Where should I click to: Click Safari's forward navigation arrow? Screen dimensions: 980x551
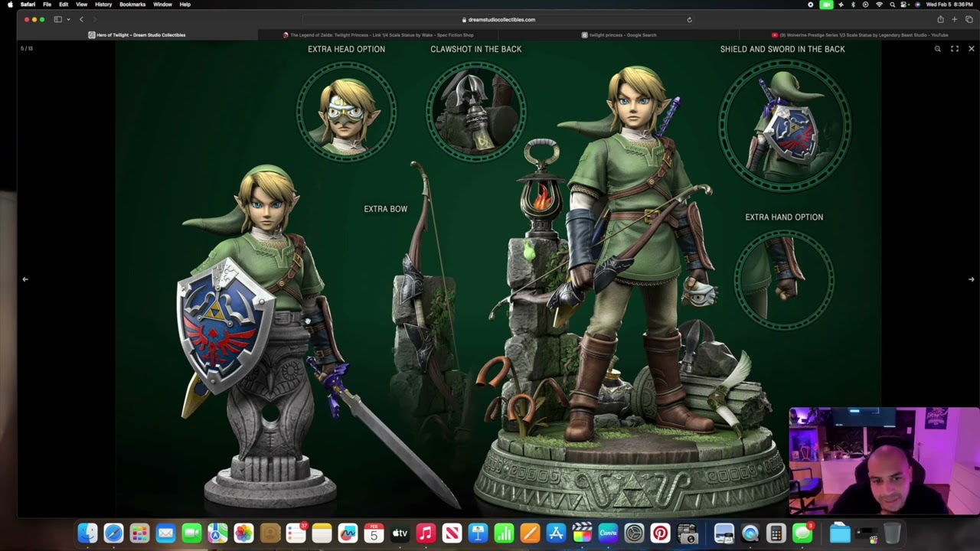95,20
